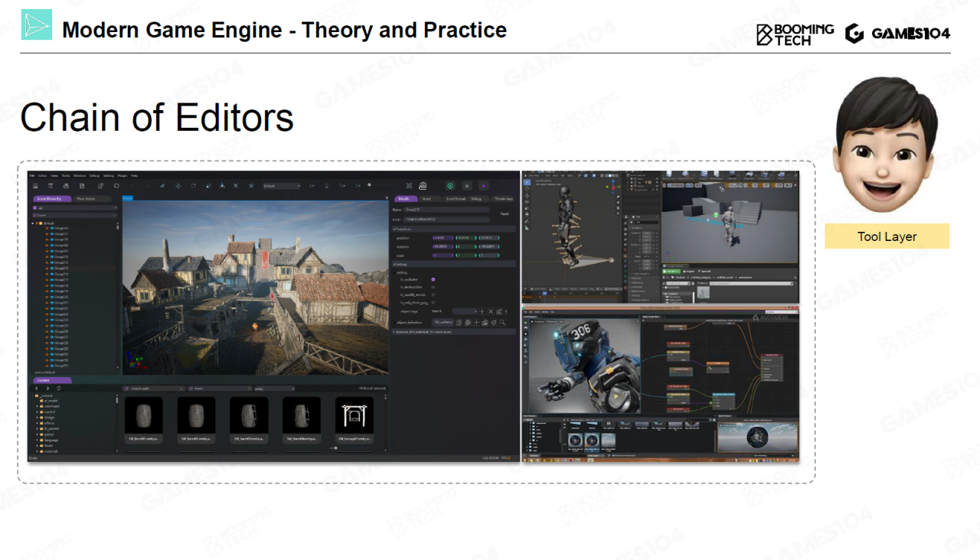
Task: Select the canopy gate asset thumbnail
Action: coord(354,416)
